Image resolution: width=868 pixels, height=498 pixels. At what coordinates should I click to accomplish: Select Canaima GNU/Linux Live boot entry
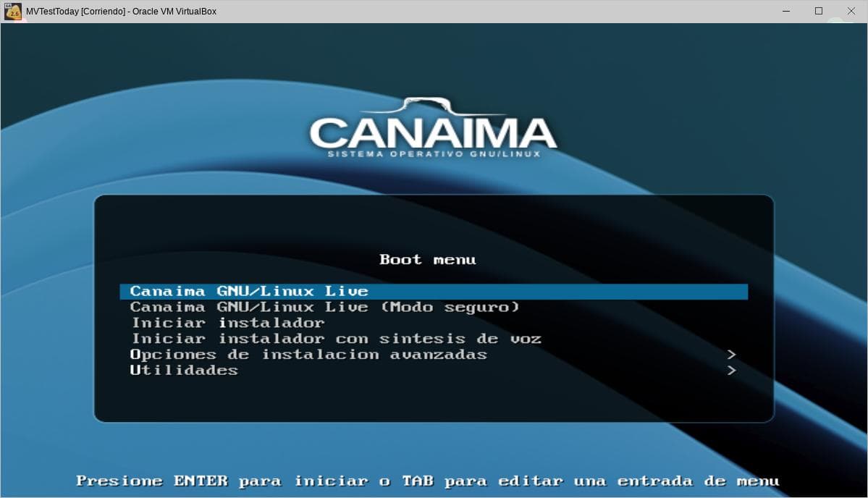pyautogui.click(x=434, y=292)
